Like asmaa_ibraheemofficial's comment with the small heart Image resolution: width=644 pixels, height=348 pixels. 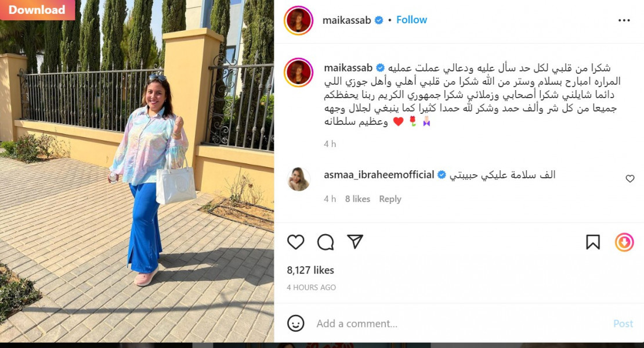tap(629, 178)
